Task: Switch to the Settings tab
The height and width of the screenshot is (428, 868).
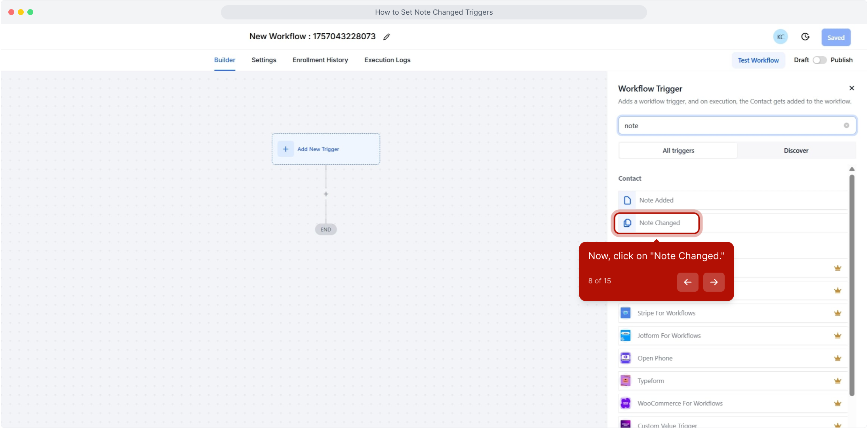Action: pos(264,60)
